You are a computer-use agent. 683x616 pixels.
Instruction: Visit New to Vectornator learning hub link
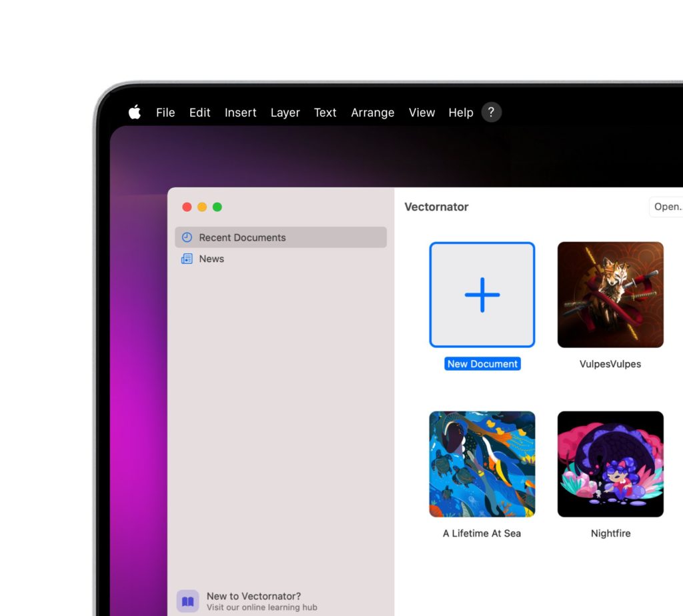pos(261,601)
